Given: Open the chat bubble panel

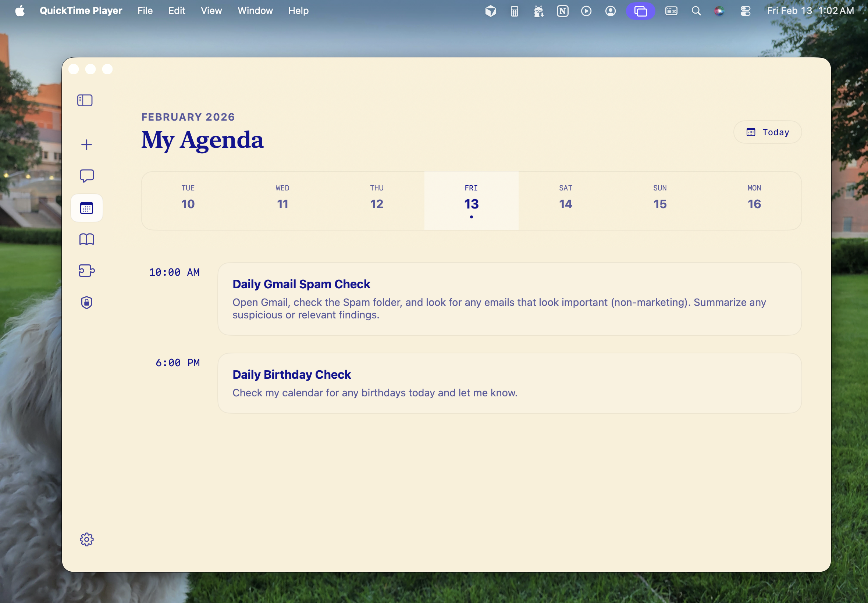Looking at the screenshot, I should [86, 176].
